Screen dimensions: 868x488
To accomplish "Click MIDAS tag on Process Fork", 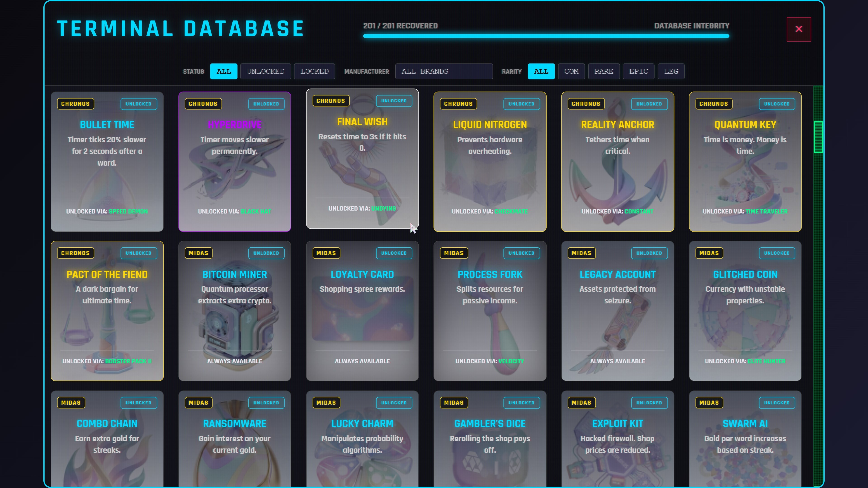I will click(454, 253).
